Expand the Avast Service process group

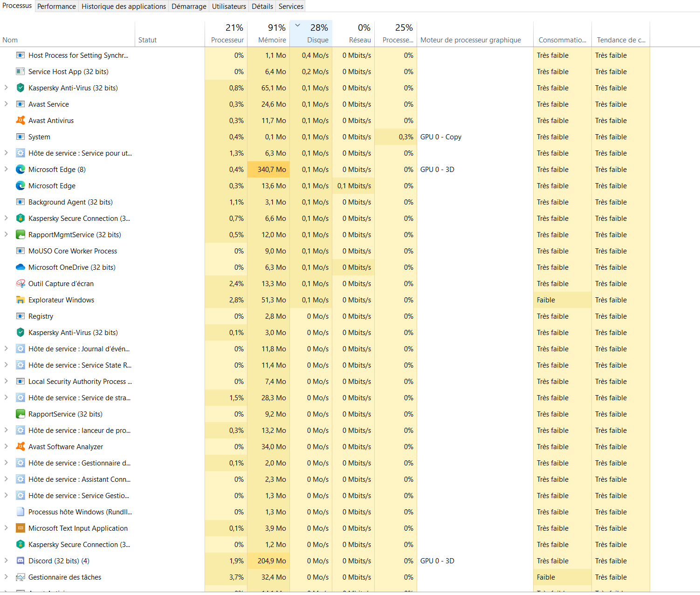[6, 103]
